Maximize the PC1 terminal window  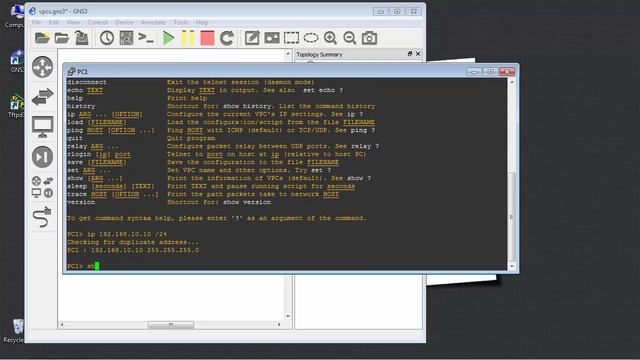point(490,71)
